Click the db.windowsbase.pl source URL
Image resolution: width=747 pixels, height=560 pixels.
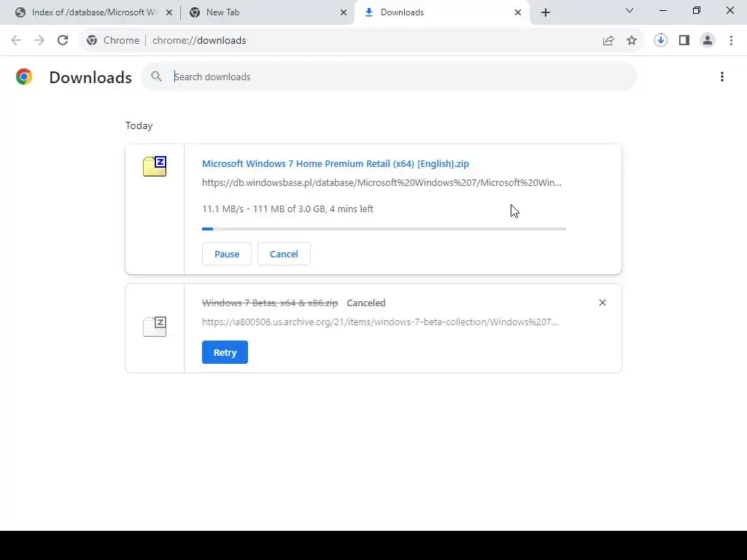click(382, 183)
